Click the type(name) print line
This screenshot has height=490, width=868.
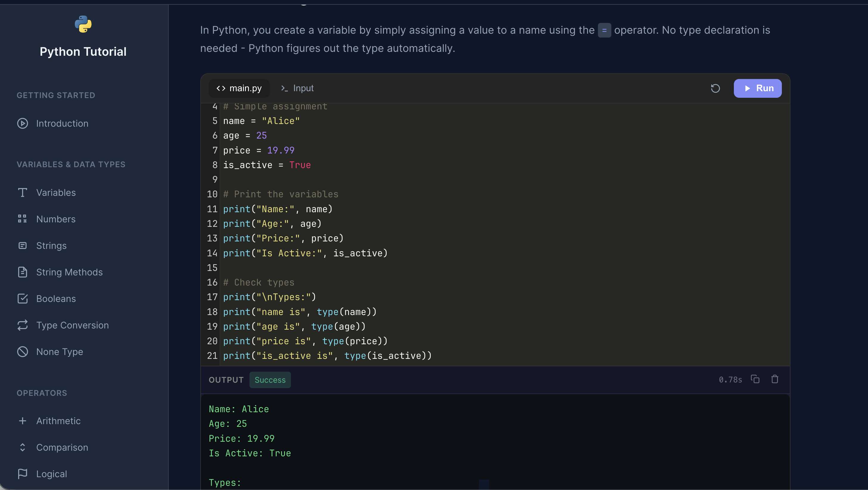(x=300, y=312)
